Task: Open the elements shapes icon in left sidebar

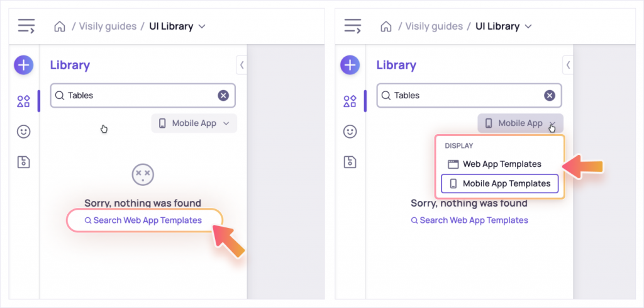Action: (23, 101)
